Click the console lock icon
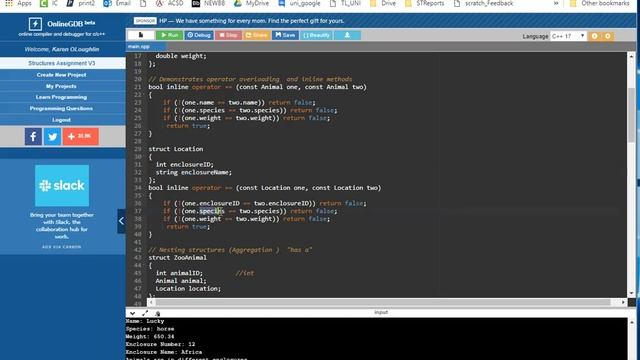Viewport: 640px width, 360px height. tap(158, 313)
